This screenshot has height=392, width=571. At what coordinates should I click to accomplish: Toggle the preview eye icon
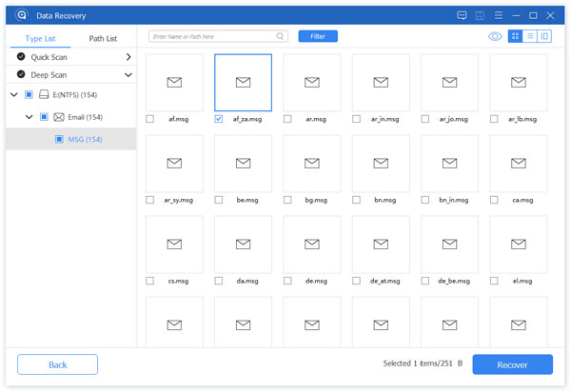point(495,36)
